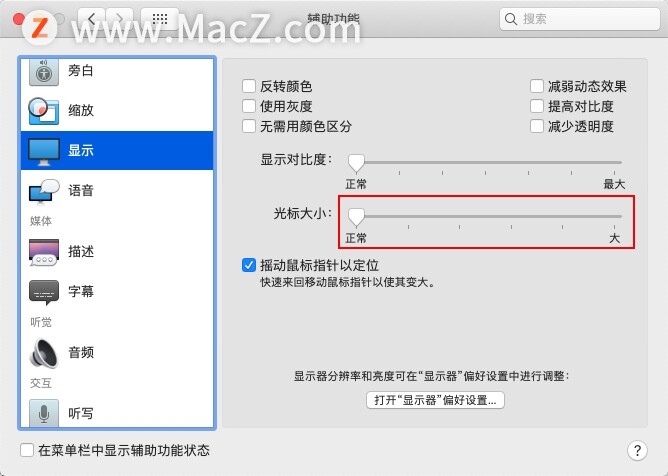Focus the 搜索 search field
This screenshot has width=668, height=476.
pyautogui.click(x=580, y=19)
